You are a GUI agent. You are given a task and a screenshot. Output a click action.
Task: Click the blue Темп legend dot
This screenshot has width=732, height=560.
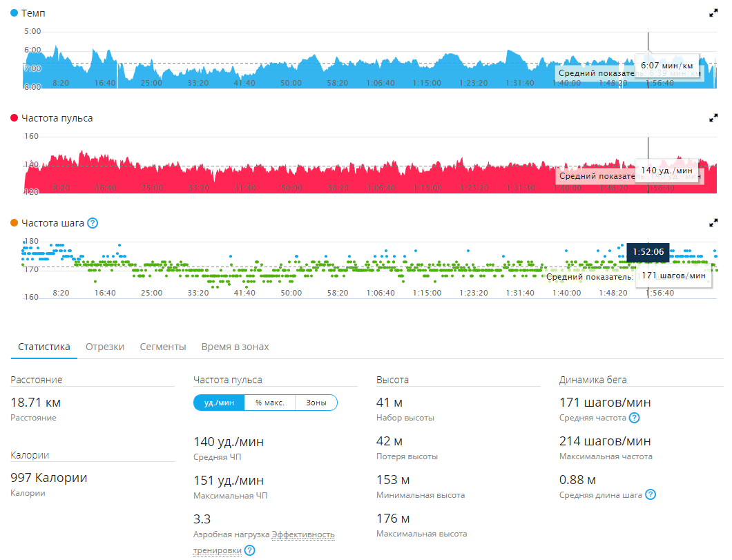coord(15,13)
